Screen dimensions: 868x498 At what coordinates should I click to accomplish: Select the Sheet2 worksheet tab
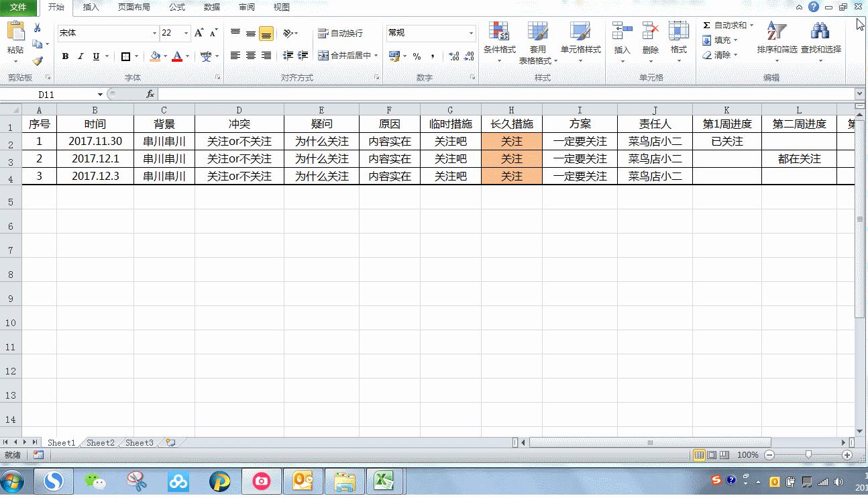pyautogui.click(x=100, y=442)
